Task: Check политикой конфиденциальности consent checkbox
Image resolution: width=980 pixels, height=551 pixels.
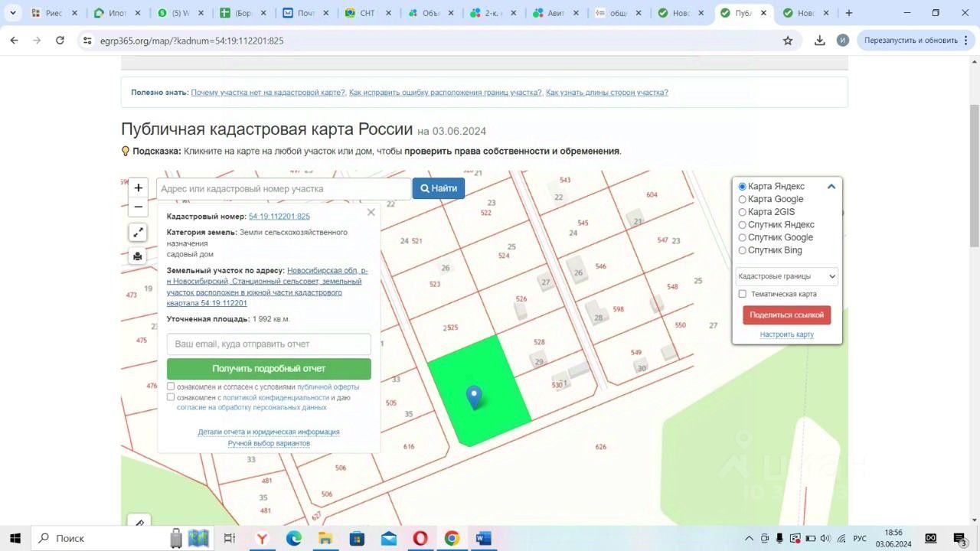Action: [x=171, y=397]
